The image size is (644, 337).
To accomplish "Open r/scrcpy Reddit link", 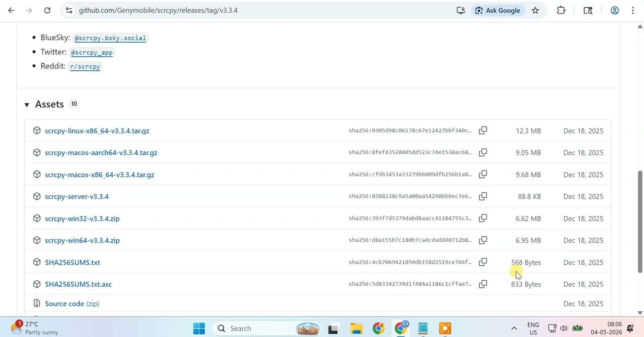I will pyautogui.click(x=85, y=66).
